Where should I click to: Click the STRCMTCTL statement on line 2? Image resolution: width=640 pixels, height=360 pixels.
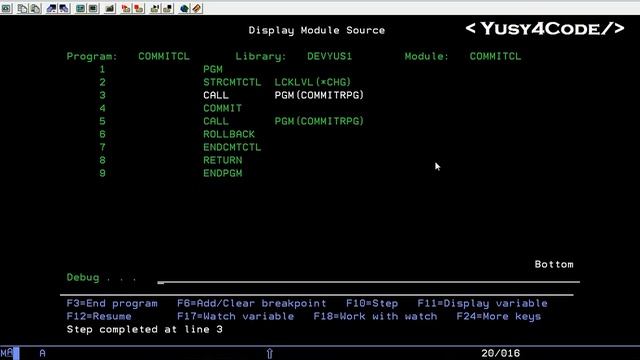tap(232, 82)
